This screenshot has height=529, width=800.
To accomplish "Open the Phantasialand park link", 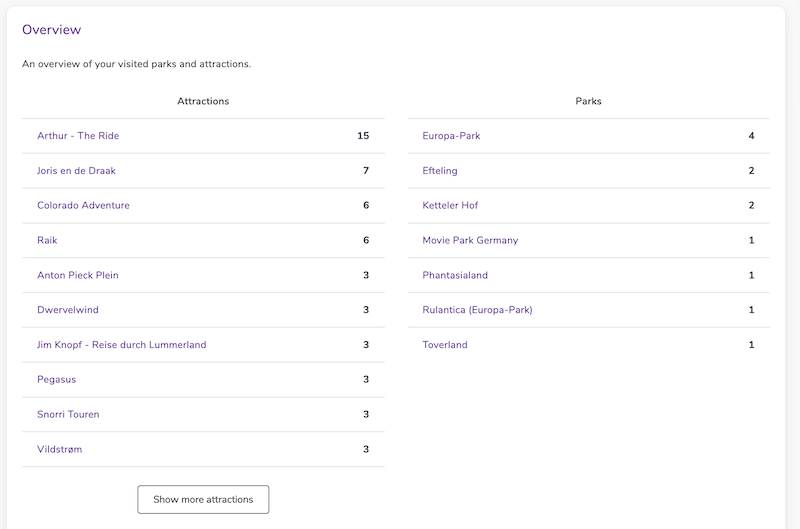I will (x=455, y=275).
